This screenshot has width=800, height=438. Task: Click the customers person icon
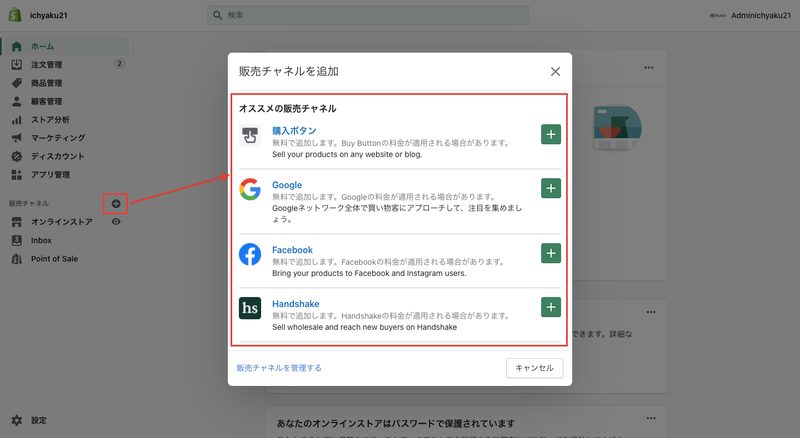click(x=16, y=101)
